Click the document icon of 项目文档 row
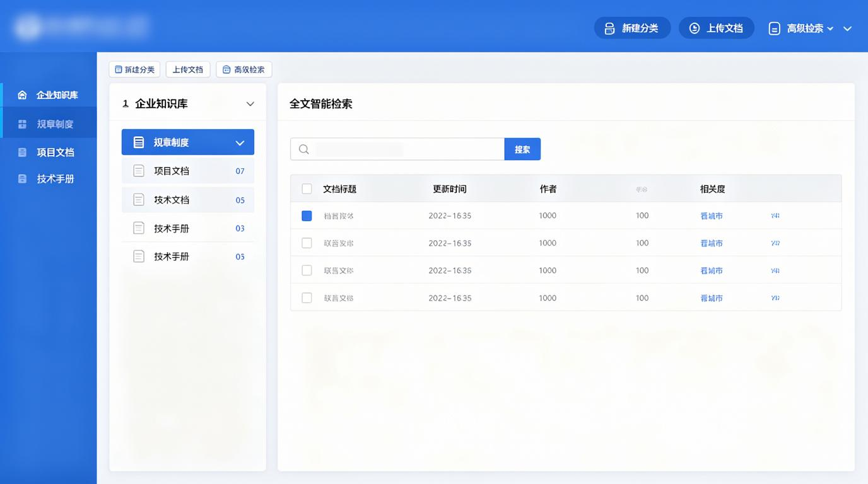This screenshot has width=868, height=484. click(139, 171)
